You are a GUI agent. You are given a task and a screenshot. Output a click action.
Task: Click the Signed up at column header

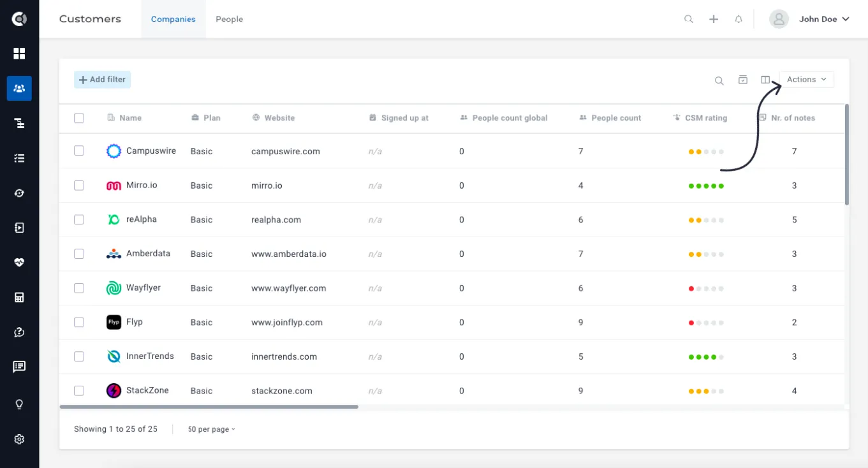click(399, 118)
